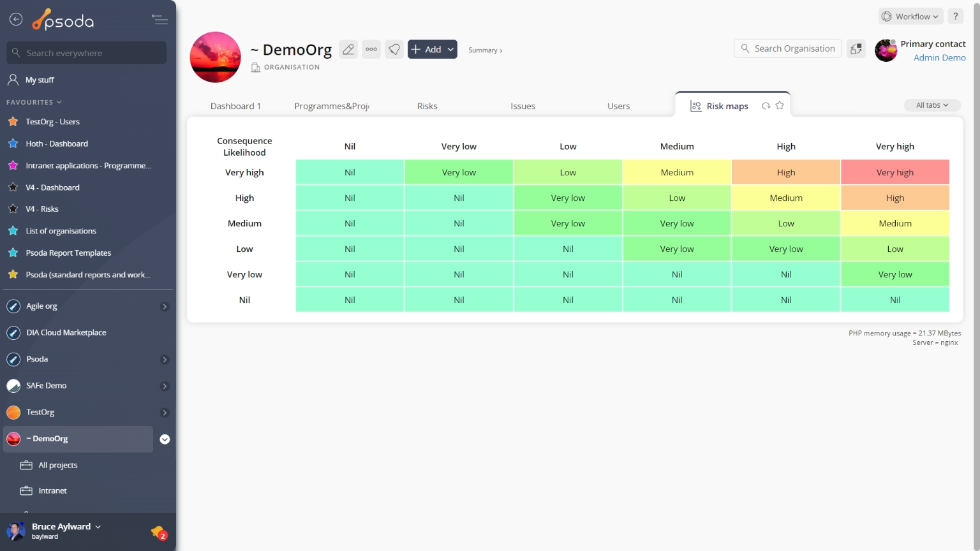Expand the Psoda organisation chevron
980x551 pixels.
[165, 360]
